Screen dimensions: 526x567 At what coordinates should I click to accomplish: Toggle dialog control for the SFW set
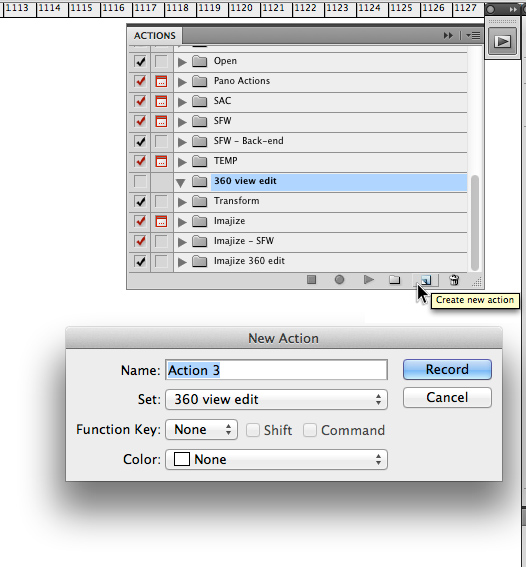coord(161,121)
